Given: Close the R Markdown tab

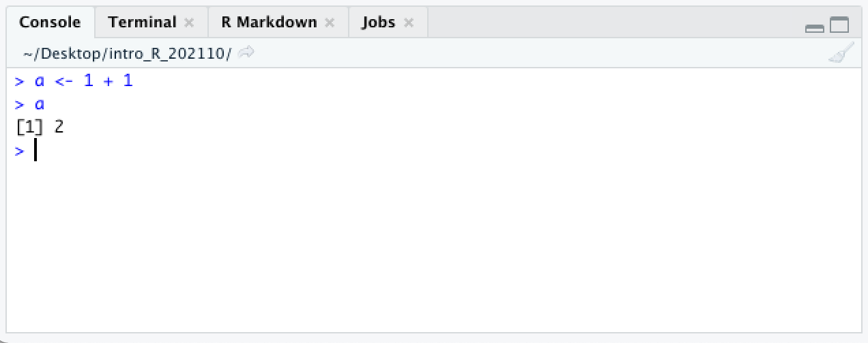Looking at the screenshot, I should 330,23.
